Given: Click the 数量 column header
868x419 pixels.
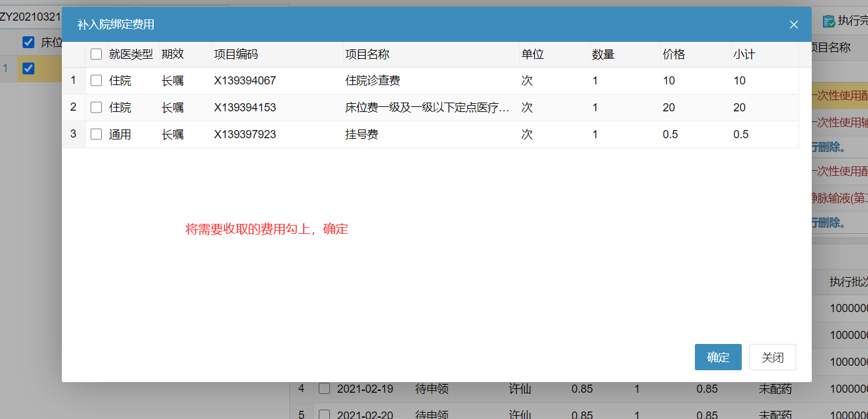Looking at the screenshot, I should pyautogui.click(x=603, y=54).
